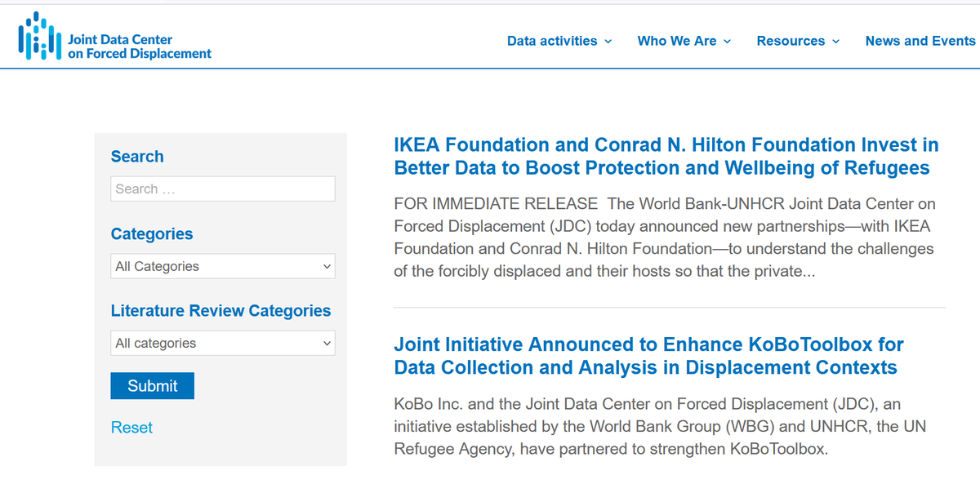Screen dimensions: 980x484
Task: Click the Joint Data Center on Forced Displacement title
Action: pyautogui.click(x=140, y=47)
